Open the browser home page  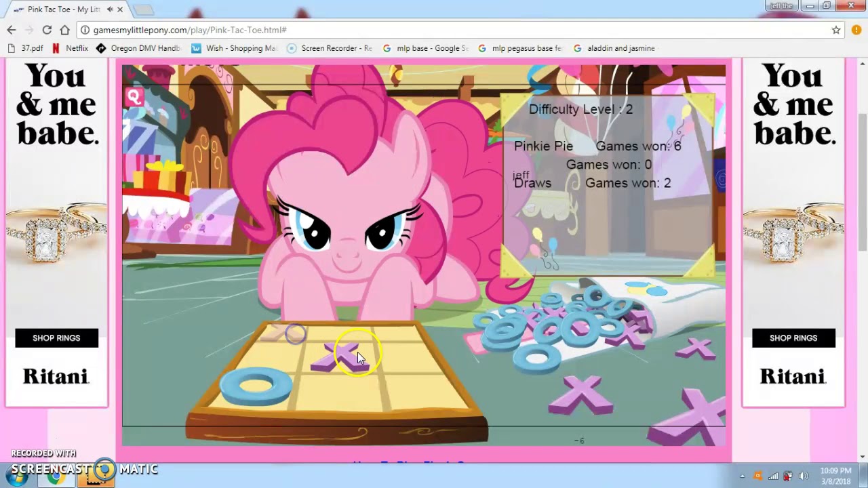[64, 30]
